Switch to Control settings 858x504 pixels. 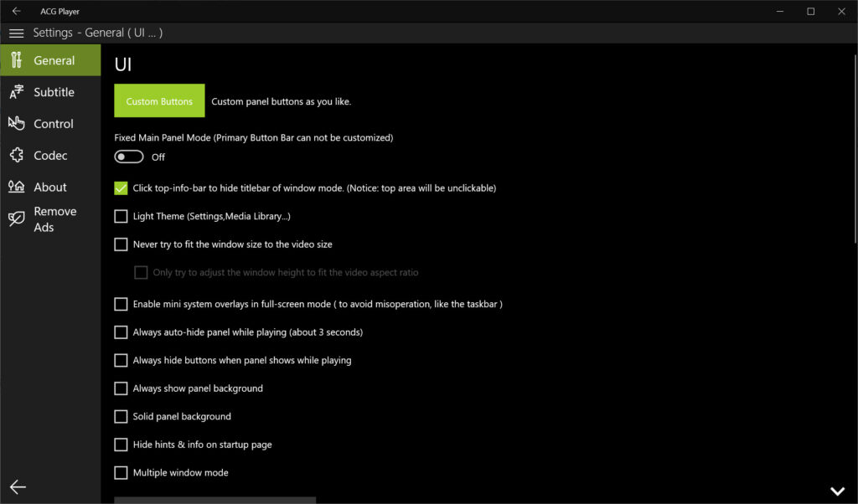click(x=50, y=124)
